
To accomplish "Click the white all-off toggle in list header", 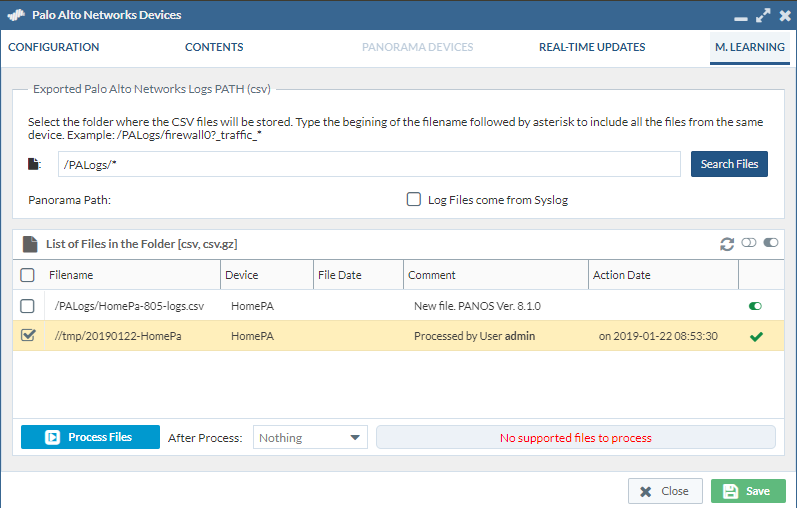I will coord(750,243).
